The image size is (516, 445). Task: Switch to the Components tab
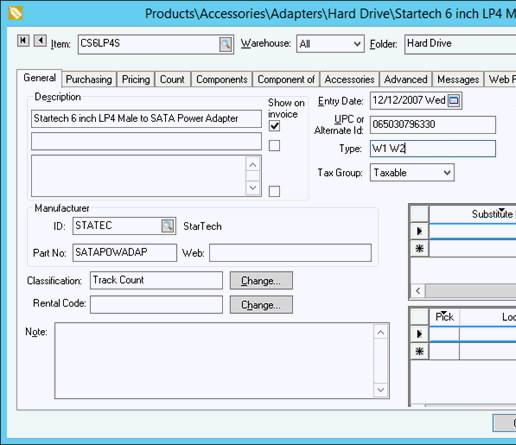222,80
